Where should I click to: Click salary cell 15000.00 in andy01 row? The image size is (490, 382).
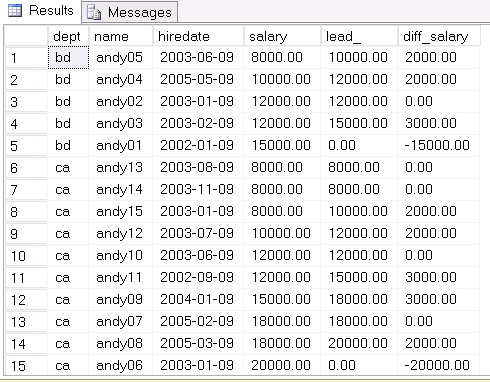pyautogui.click(x=281, y=145)
